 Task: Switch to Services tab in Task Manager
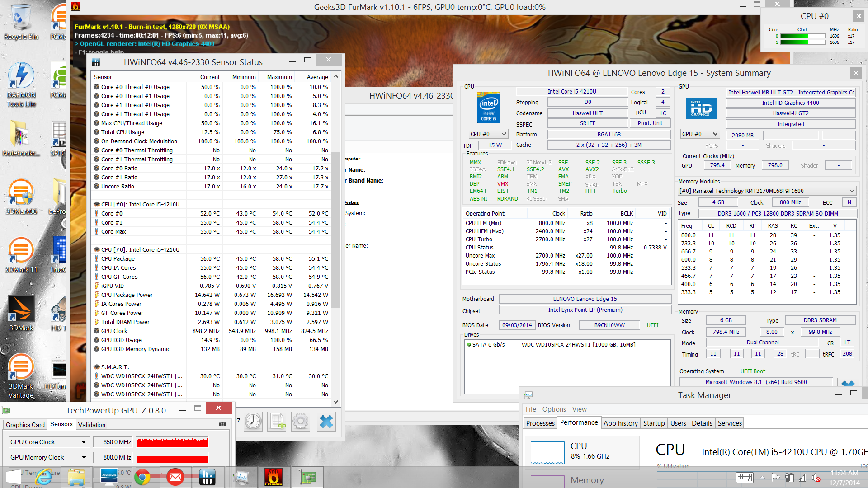[x=730, y=423]
